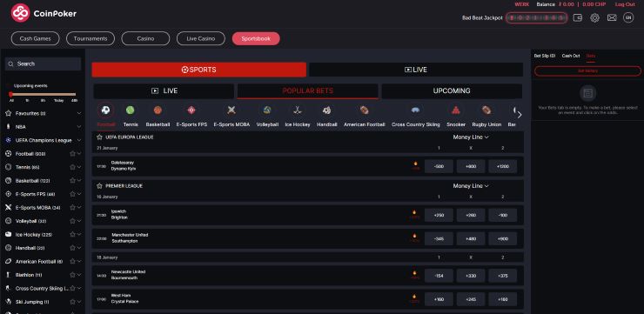Screen dimensions: 644x314
Task: Favourite the Premier League star
Action: (x=99, y=186)
